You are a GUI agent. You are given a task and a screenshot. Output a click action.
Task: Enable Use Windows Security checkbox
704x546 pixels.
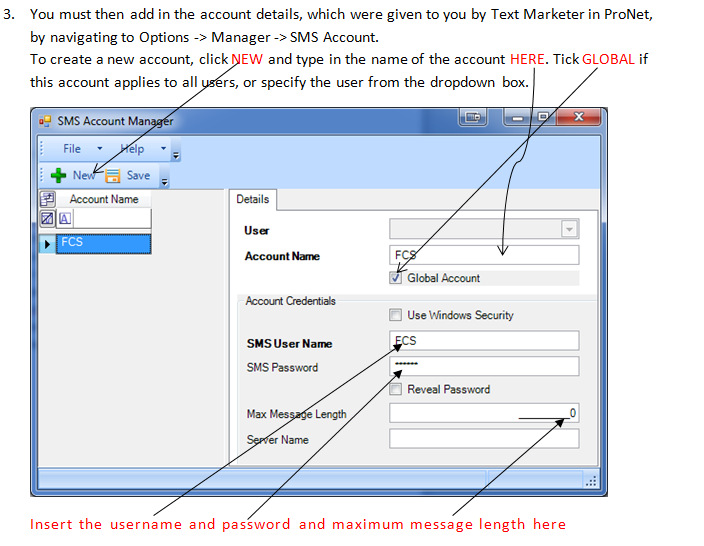point(396,315)
